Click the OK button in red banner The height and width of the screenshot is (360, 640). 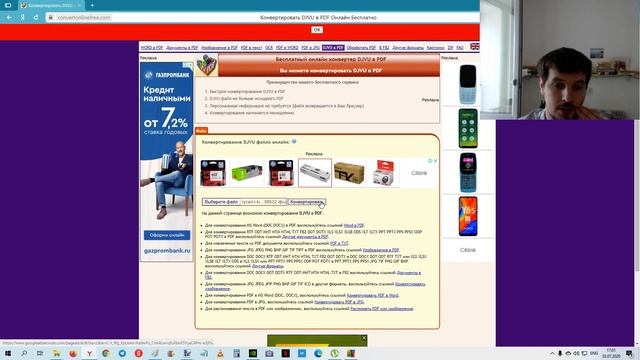[x=317, y=30]
